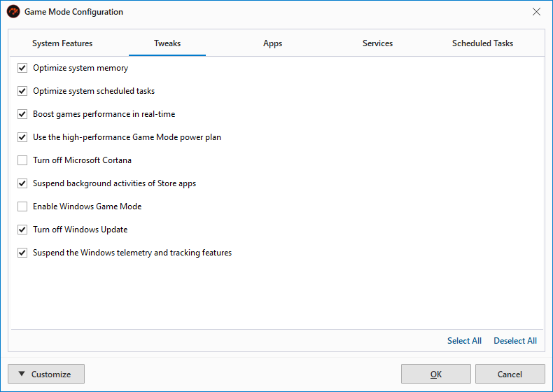The image size is (553, 392).
Task: Open the Apps tab
Action: pos(272,43)
